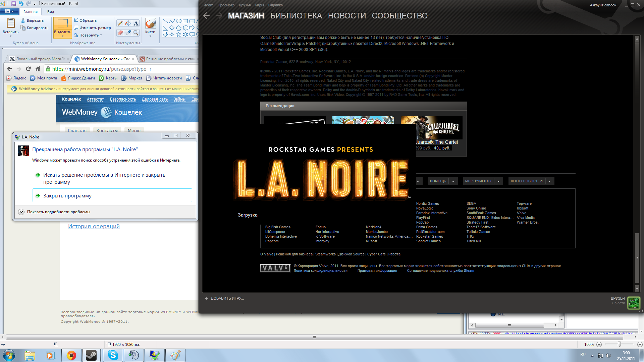
Task: Open the СООБЩЕСТВО section in Steam
Action: pos(399,16)
